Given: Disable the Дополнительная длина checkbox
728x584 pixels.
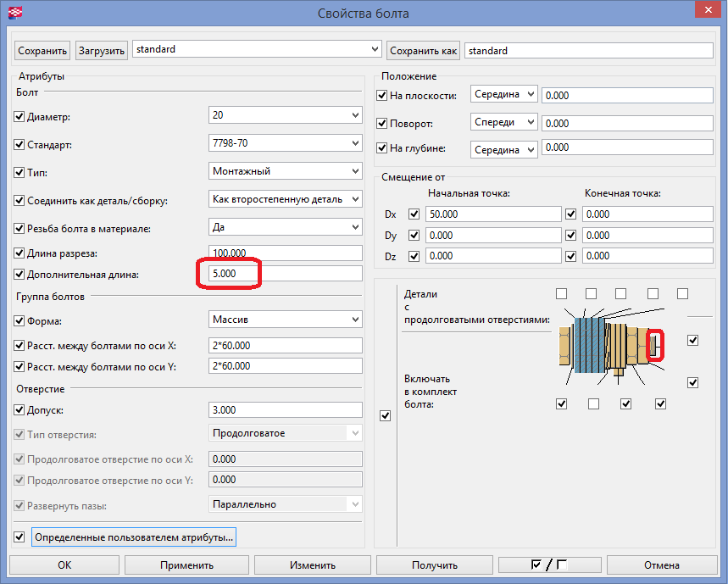Looking at the screenshot, I should coord(19,275).
